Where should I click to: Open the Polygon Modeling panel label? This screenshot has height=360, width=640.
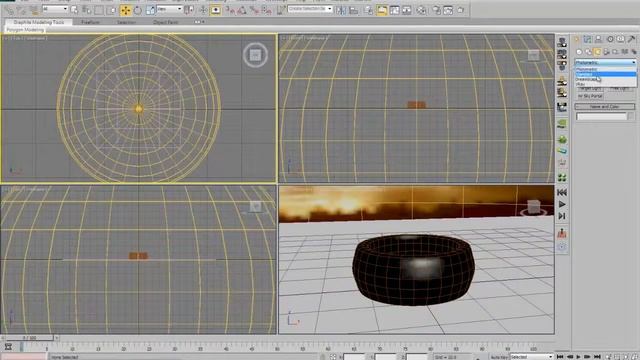[25, 30]
